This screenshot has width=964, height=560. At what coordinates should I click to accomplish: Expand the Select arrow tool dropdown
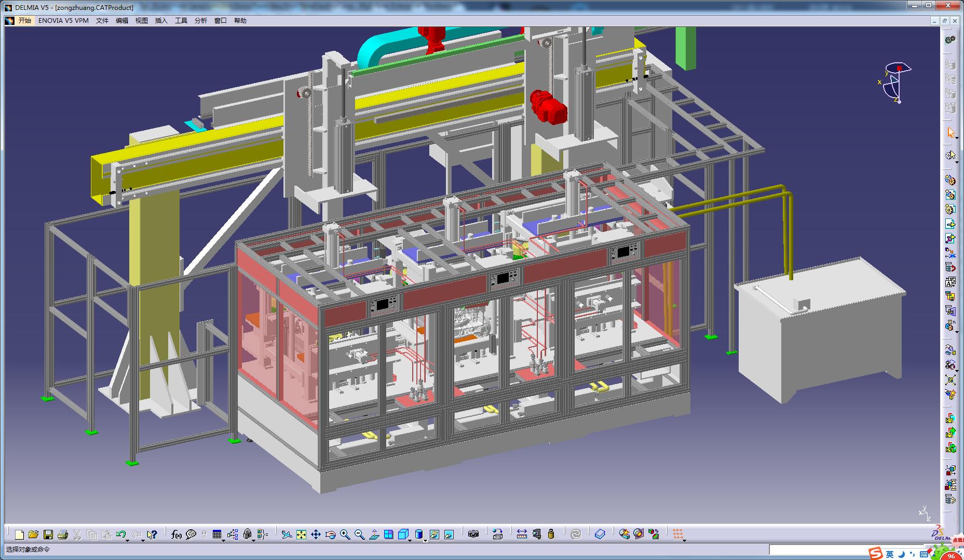[x=956, y=138]
